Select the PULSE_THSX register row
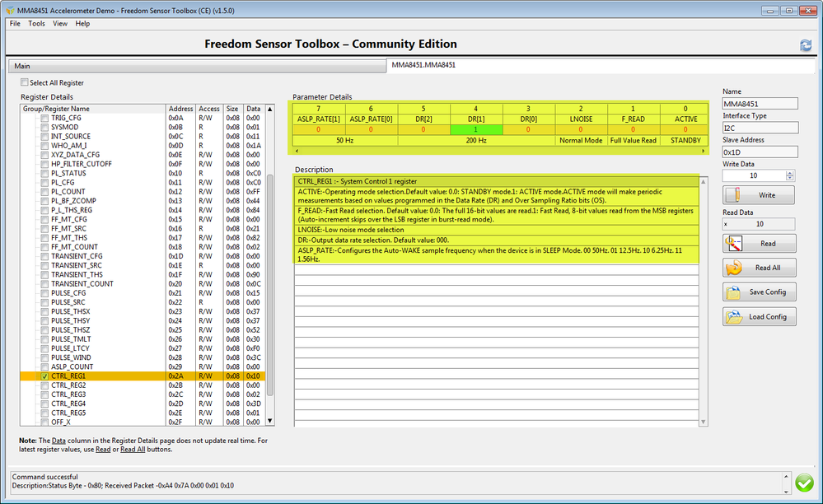 143,311
